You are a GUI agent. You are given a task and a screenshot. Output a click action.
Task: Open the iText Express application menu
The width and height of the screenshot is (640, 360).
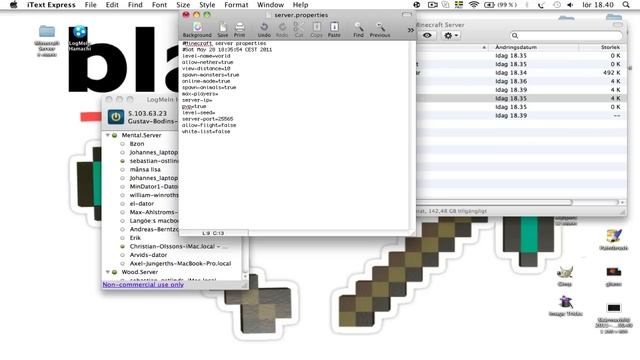click(51, 5)
